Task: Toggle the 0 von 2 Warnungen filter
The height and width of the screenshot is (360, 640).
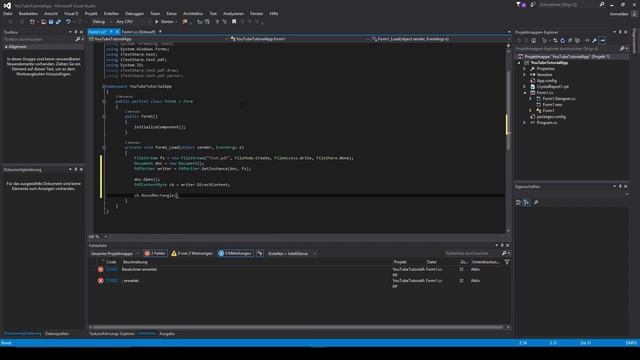Action: pos(192,253)
